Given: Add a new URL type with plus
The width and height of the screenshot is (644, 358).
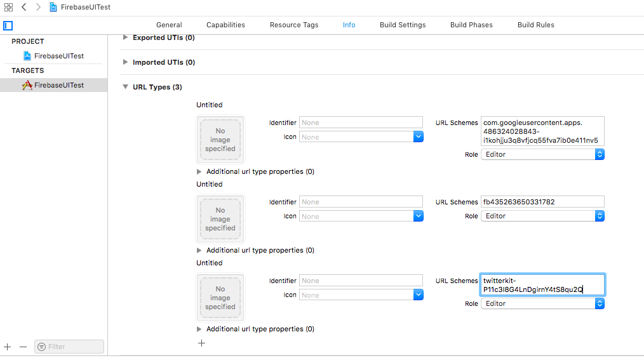Looking at the screenshot, I should coord(201,343).
